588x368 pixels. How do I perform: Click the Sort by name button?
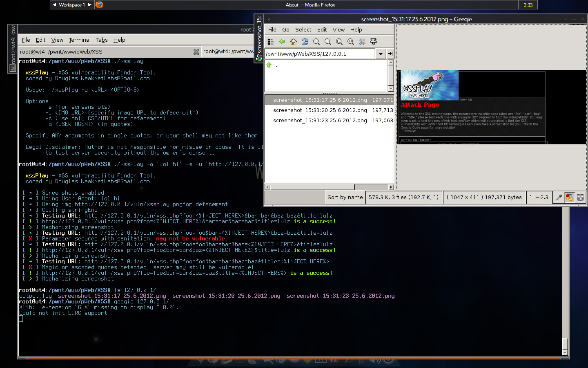345,197
